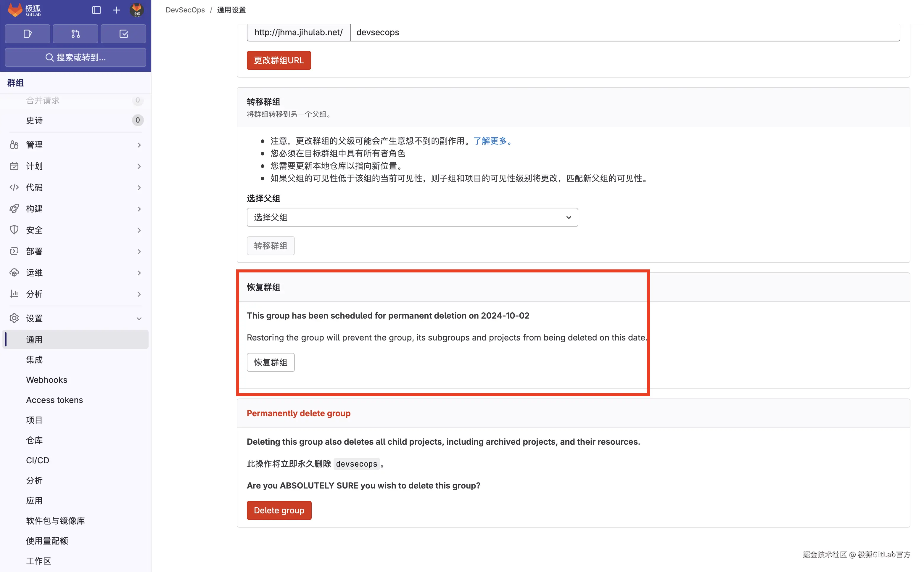Image resolution: width=924 pixels, height=572 pixels.
Task: Open the user avatar menu
Action: pos(136,10)
